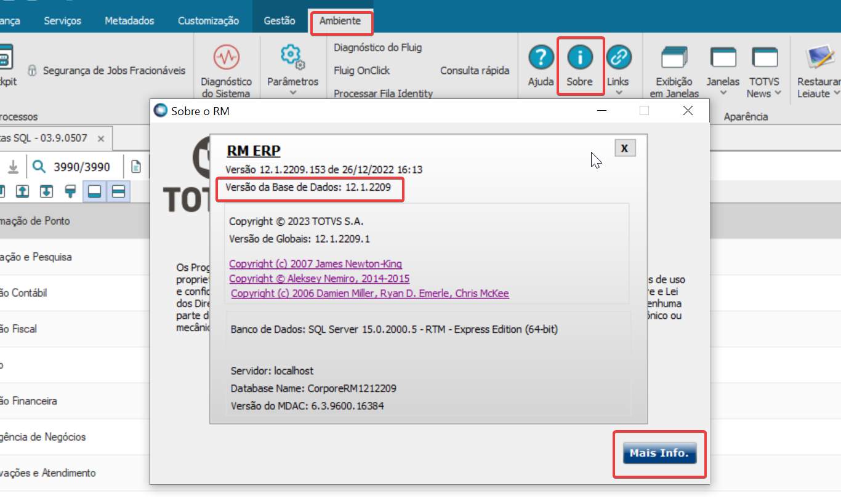Click the 3990/3990 record counter
Screen dimensions: 841x504
tap(82, 167)
